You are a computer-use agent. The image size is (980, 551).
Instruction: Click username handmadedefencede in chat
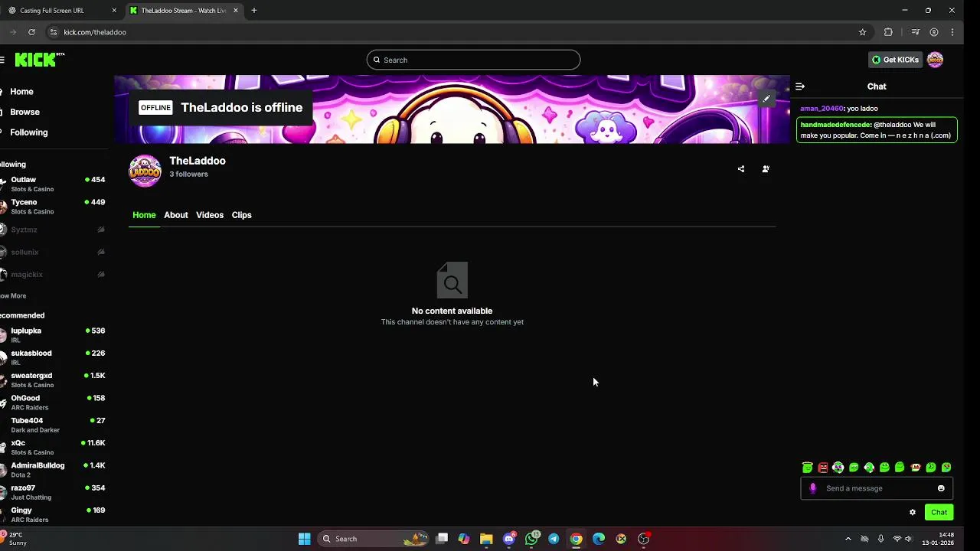pyautogui.click(x=835, y=125)
